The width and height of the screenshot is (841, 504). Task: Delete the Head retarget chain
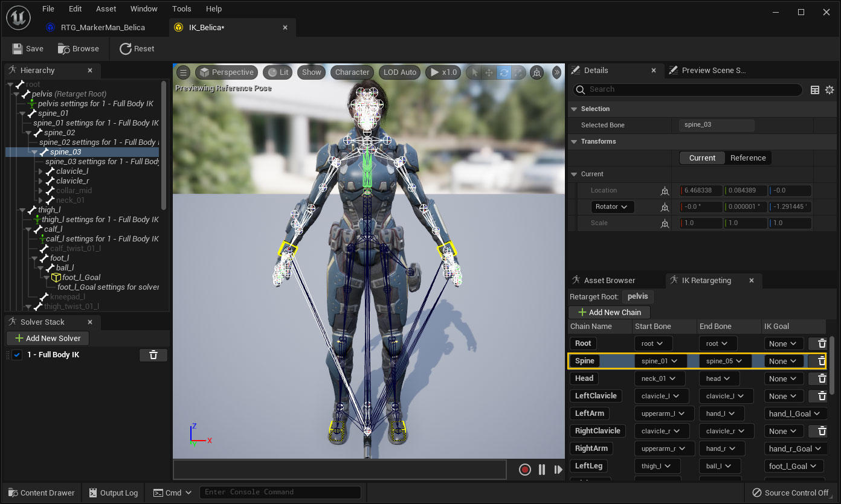(822, 378)
